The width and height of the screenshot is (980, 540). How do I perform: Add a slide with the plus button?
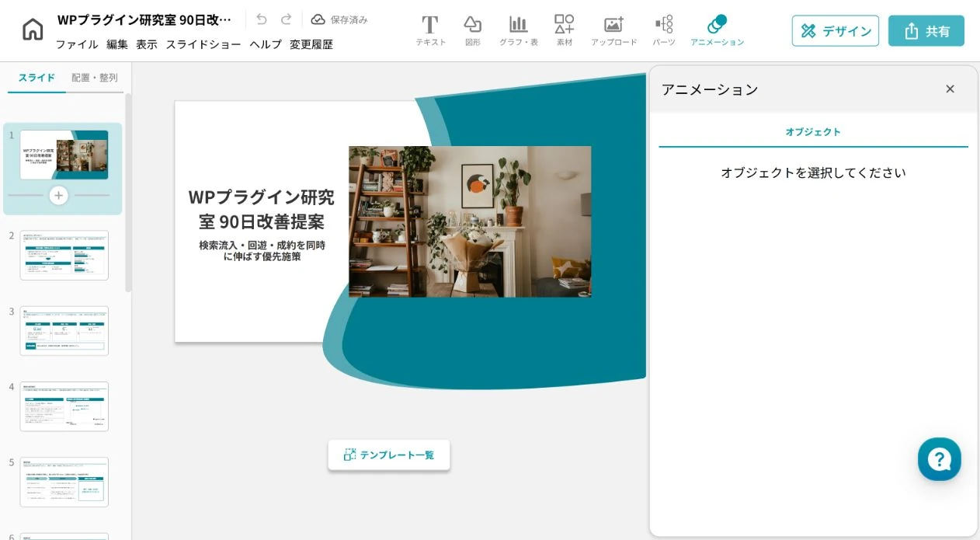tap(59, 195)
